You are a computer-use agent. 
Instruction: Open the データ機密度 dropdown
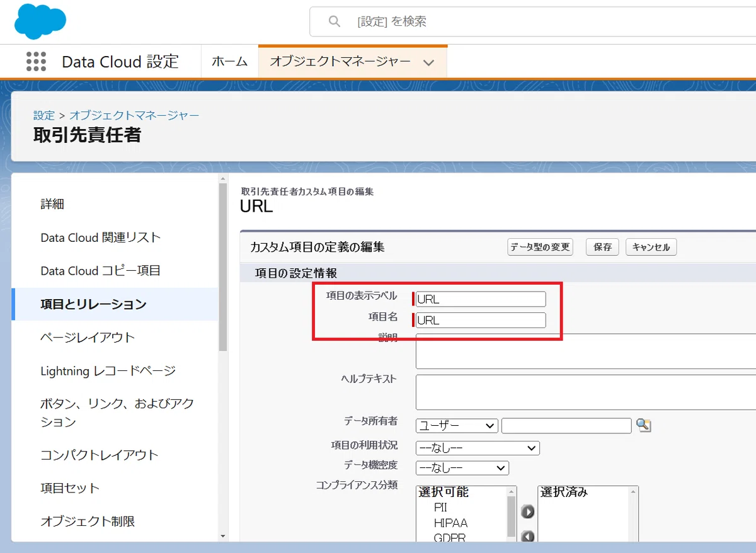(x=462, y=468)
